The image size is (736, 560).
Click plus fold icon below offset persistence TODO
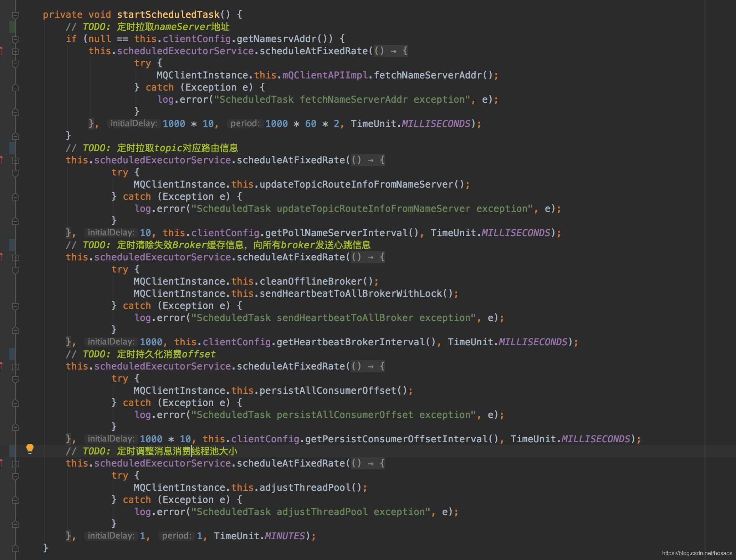(x=15, y=367)
